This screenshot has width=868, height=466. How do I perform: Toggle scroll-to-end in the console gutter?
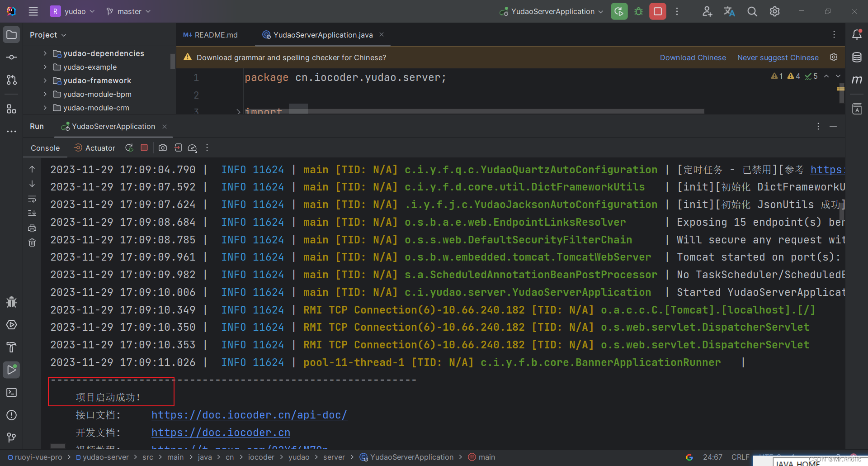point(32,213)
